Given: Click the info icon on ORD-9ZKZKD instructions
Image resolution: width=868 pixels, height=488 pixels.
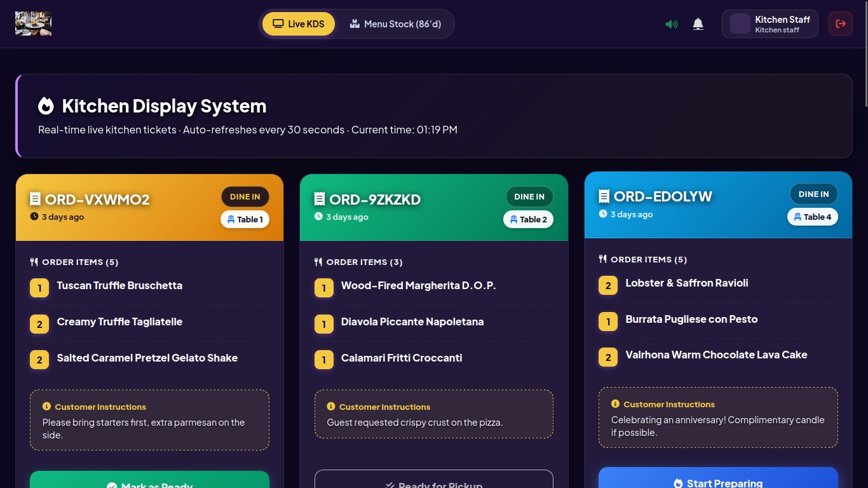Looking at the screenshot, I should [x=331, y=407].
